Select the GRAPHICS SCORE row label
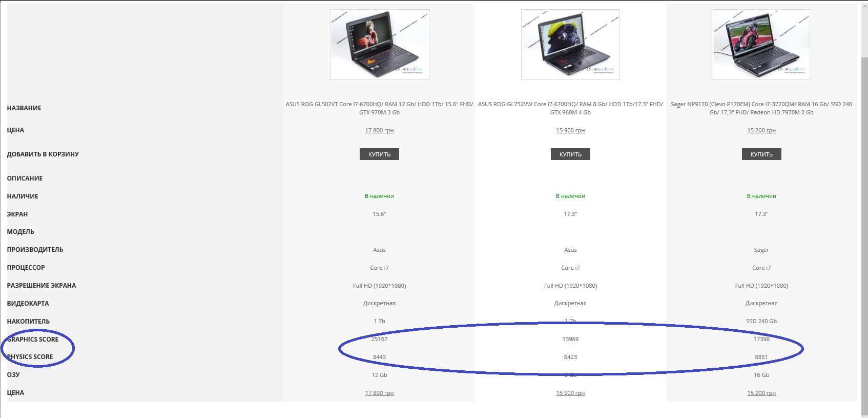 (33, 339)
